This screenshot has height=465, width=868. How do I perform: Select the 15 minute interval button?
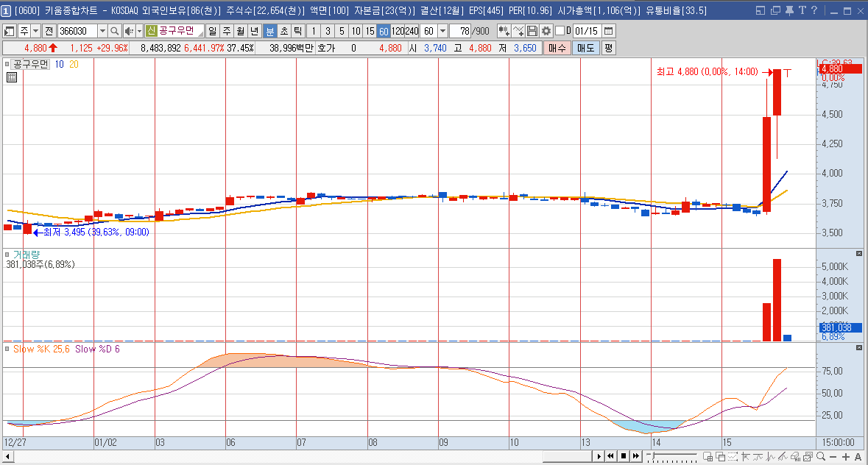click(x=370, y=32)
